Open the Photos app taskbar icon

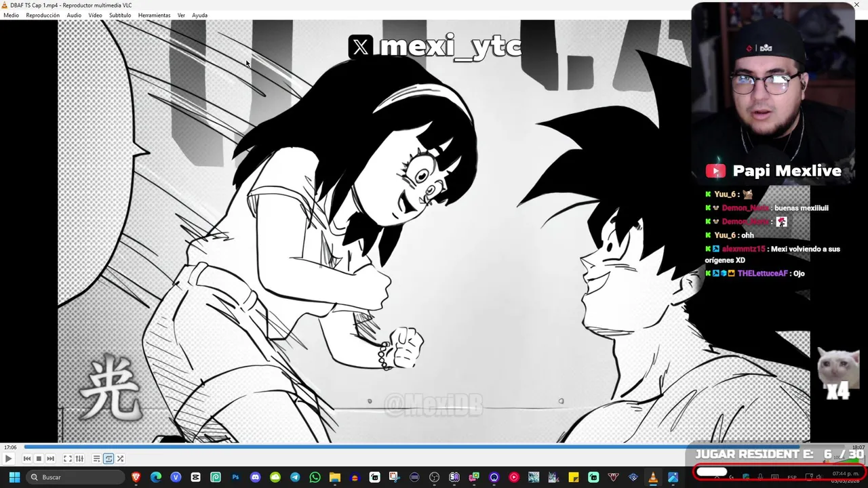(x=673, y=477)
